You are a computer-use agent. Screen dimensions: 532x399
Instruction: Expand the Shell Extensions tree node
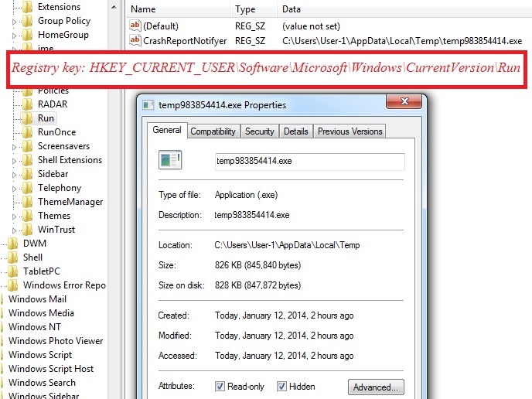(x=14, y=161)
